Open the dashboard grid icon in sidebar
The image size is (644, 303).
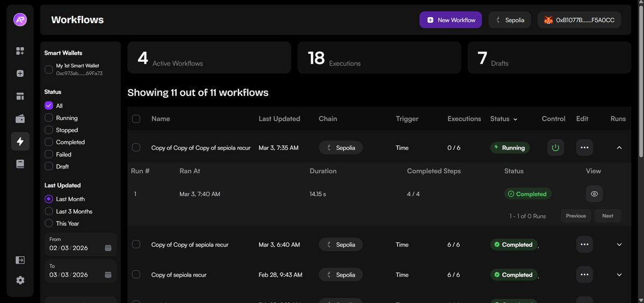(x=20, y=51)
